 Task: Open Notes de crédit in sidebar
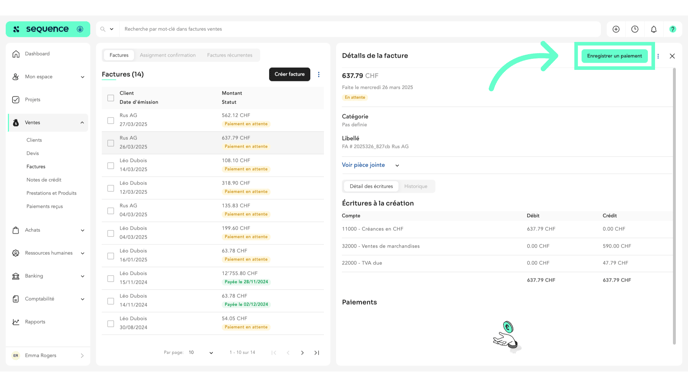coord(44,180)
